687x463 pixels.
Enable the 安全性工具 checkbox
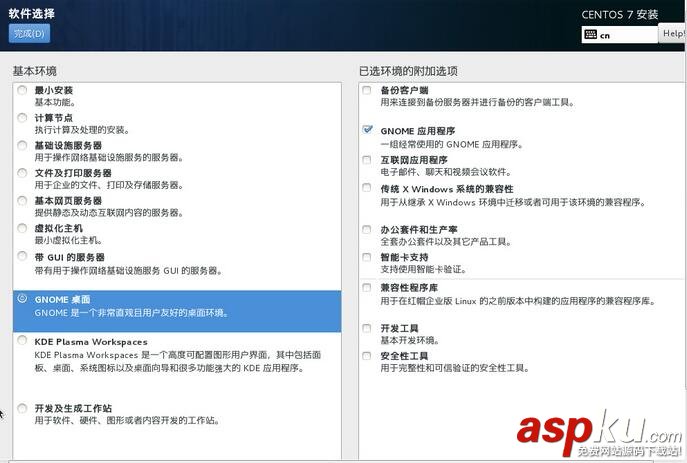[367, 356]
